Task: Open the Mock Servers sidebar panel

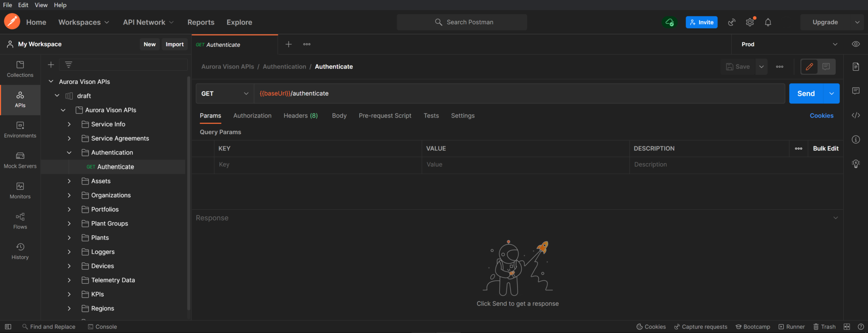Action: point(20,160)
